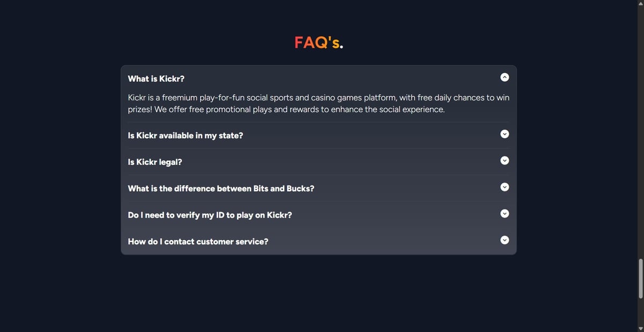Collapse the What is Kickr chevron-up icon

(x=504, y=77)
